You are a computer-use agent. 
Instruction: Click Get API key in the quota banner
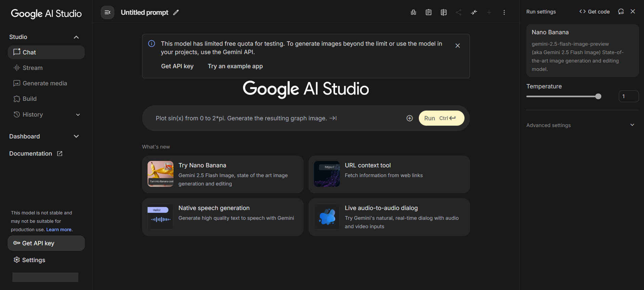[x=177, y=66]
